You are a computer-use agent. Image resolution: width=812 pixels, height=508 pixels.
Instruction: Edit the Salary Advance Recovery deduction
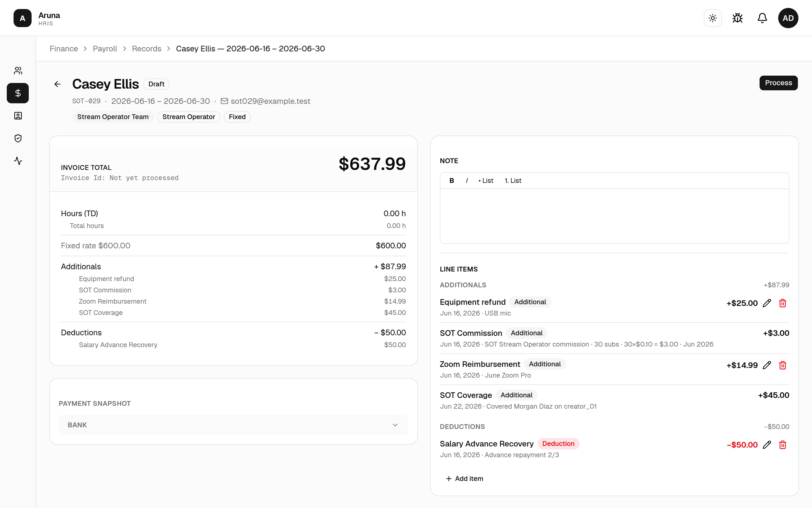(x=767, y=445)
